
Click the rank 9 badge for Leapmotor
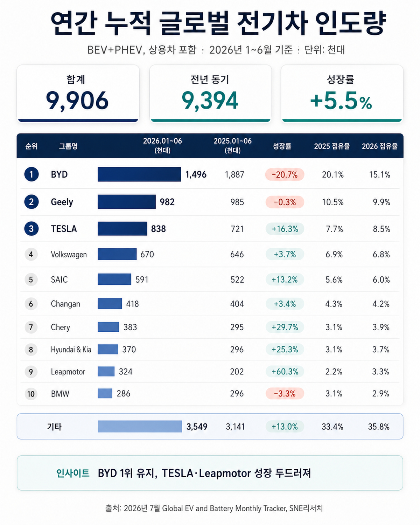click(x=31, y=372)
